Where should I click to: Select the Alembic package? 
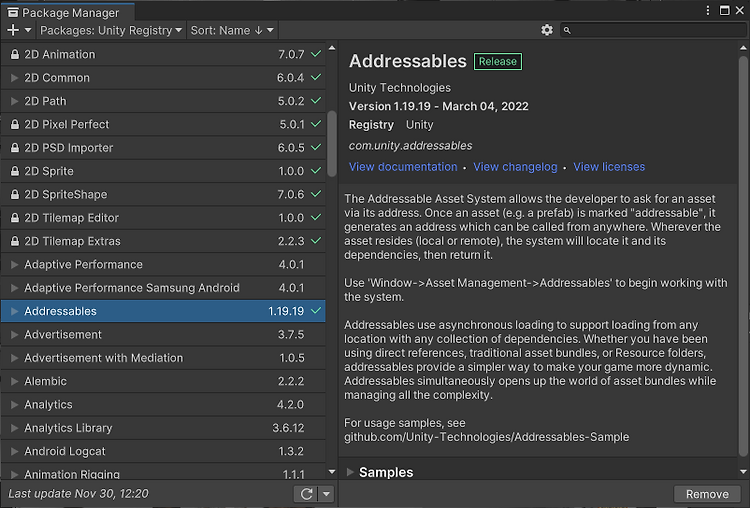pos(163,381)
